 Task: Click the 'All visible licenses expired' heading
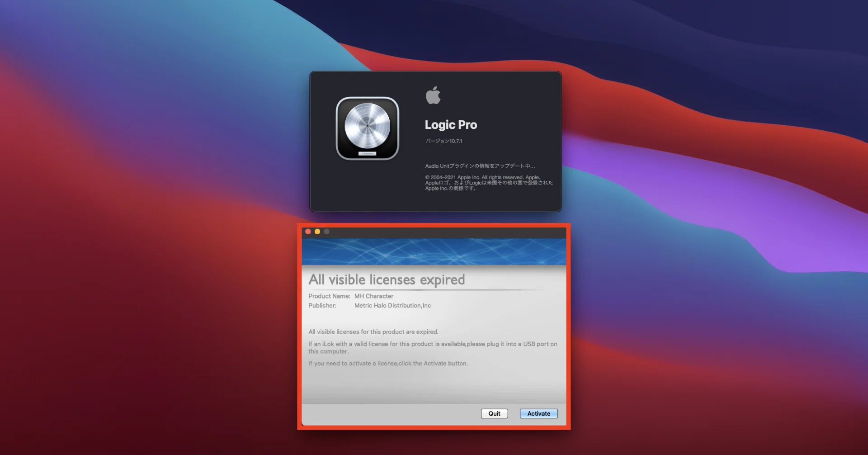tap(387, 280)
